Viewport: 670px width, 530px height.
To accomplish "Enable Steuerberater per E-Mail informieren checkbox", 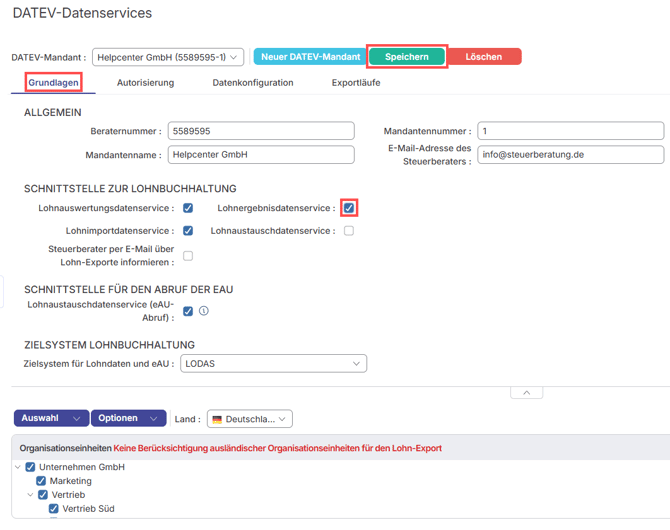I will (x=188, y=255).
